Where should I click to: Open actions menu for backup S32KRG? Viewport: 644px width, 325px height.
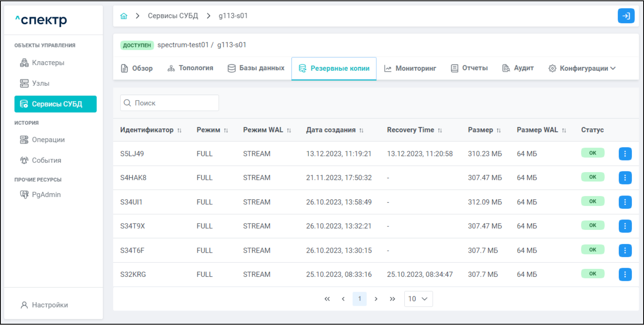pos(625,274)
